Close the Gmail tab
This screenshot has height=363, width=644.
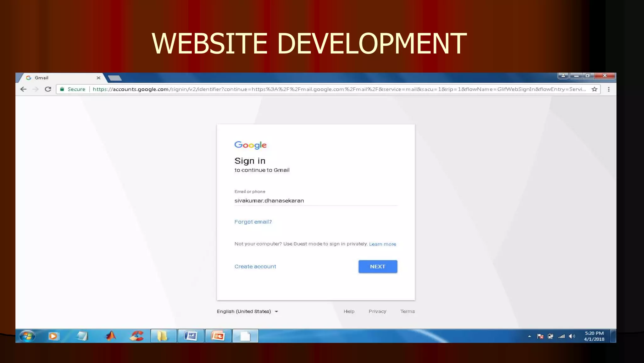pos(98,78)
